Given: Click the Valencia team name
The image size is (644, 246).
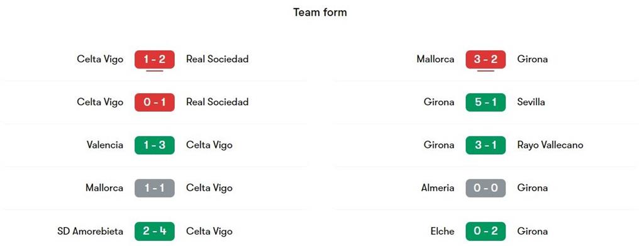Looking at the screenshot, I should click(105, 145).
